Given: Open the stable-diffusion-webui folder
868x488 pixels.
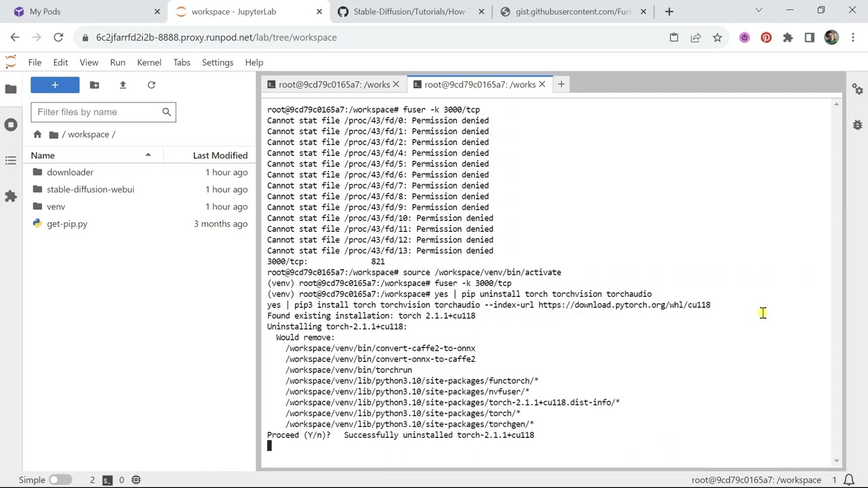Looking at the screenshot, I should click(x=90, y=189).
